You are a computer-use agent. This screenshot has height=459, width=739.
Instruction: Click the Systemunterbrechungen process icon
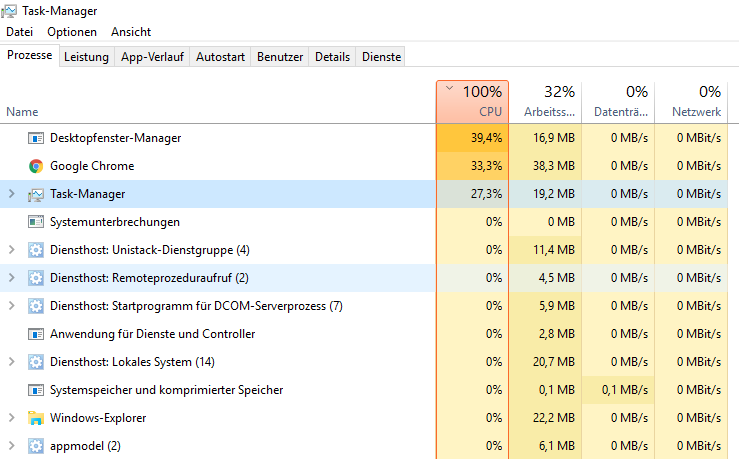pos(36,222)
